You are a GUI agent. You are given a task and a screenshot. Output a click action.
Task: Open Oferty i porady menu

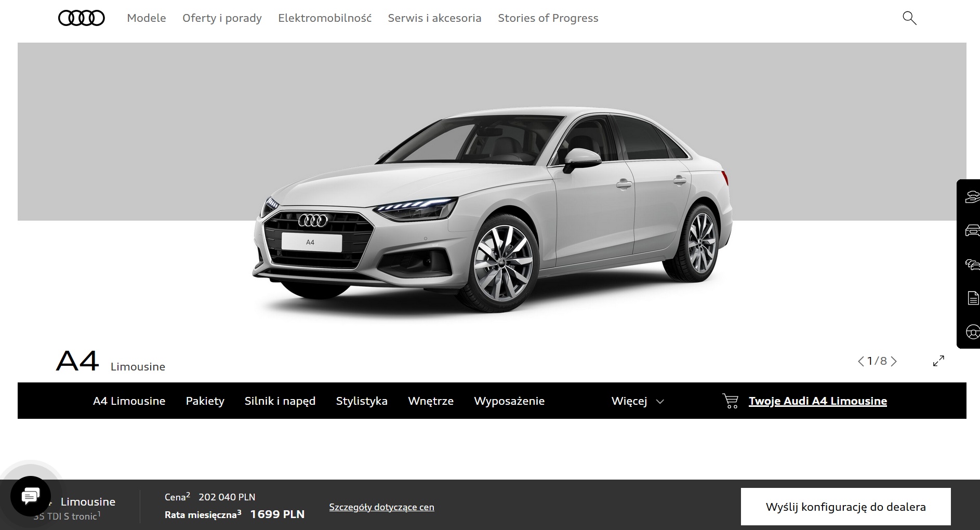pos(222,18)
